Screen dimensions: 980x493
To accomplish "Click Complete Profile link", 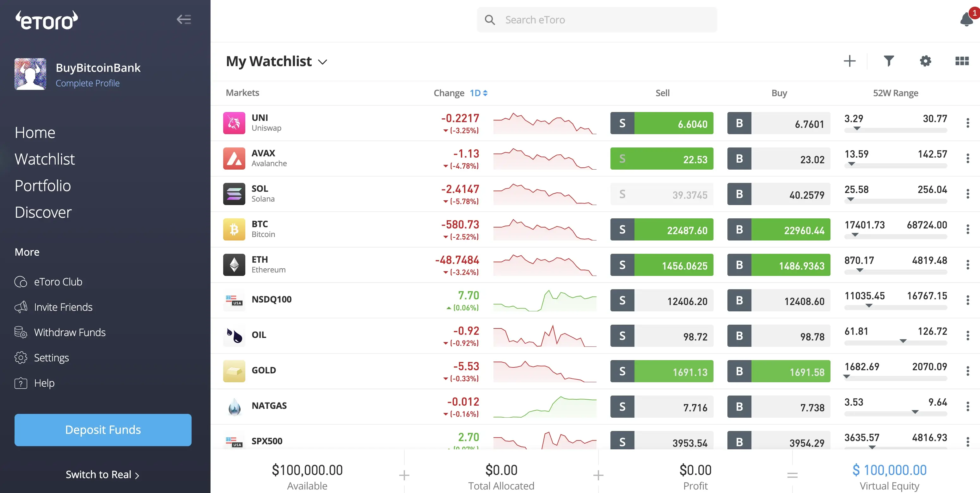I will click(88, 83).
